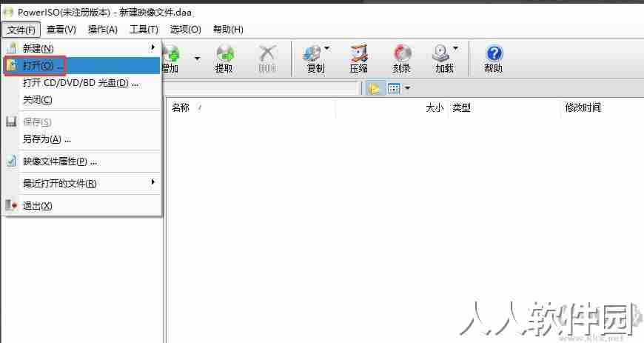Sort by the 类型 column header
644x343 pixels.
coord(504,107)
